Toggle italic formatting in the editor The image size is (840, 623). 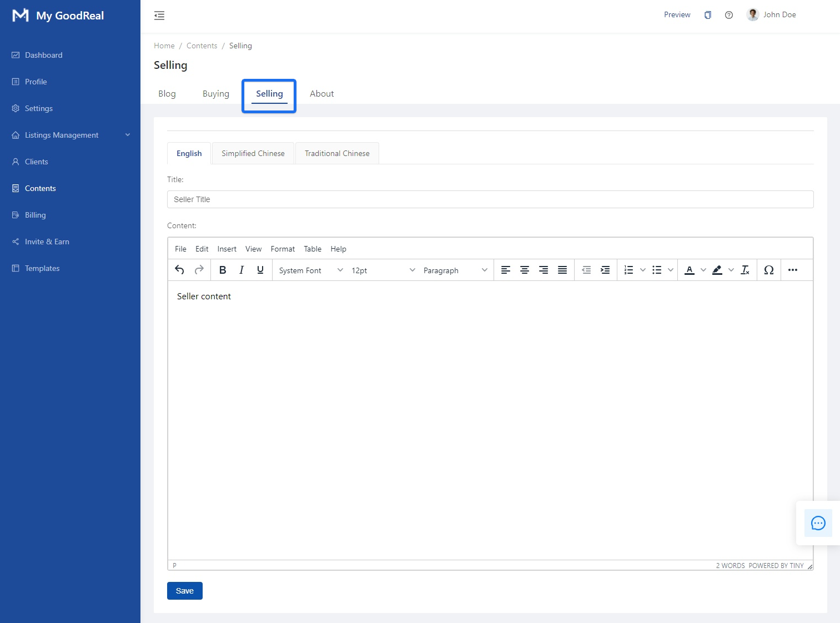[x=242, y=270]
